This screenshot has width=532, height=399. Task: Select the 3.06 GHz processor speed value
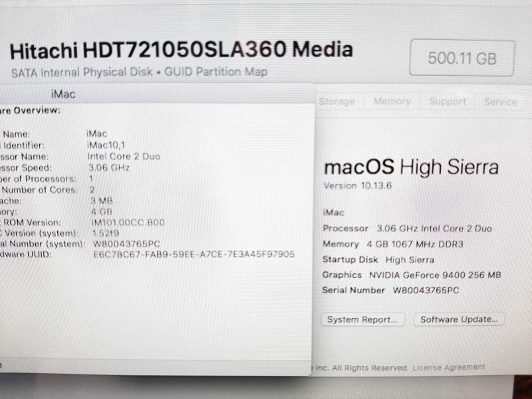point(109,168)
